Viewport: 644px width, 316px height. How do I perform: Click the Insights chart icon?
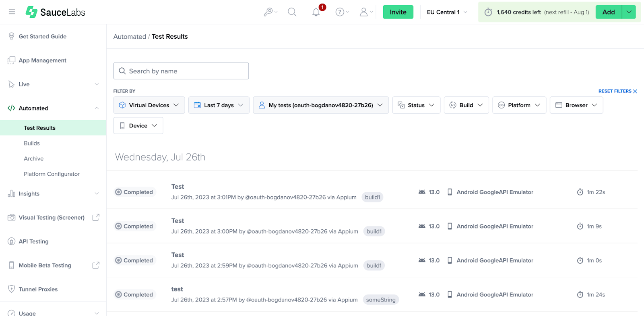tap(12, 194)
